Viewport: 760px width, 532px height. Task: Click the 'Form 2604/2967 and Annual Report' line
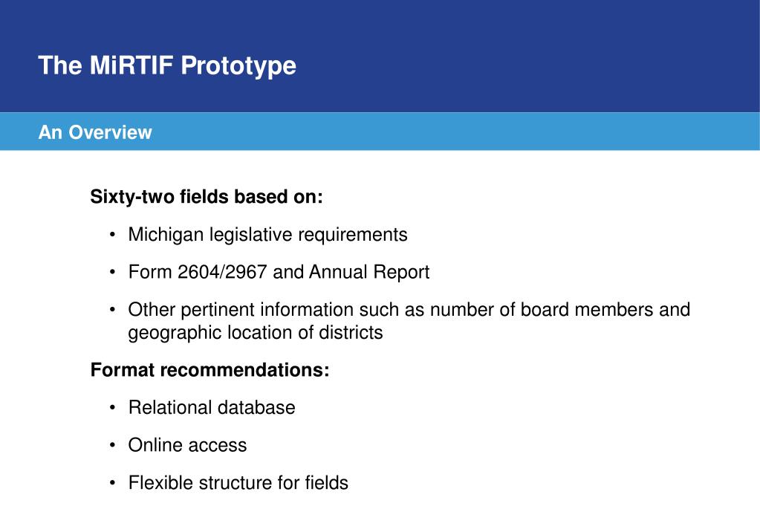click(279, 272)
